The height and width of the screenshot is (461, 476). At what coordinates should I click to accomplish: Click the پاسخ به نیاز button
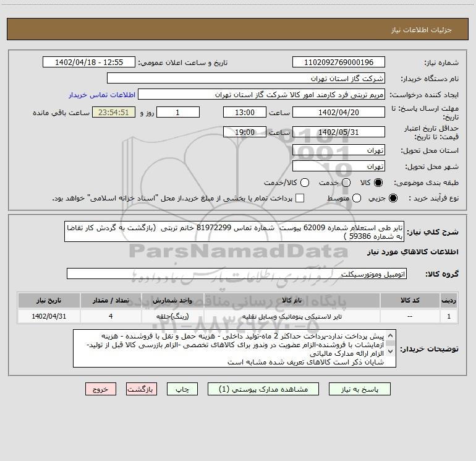pos(360,389)
